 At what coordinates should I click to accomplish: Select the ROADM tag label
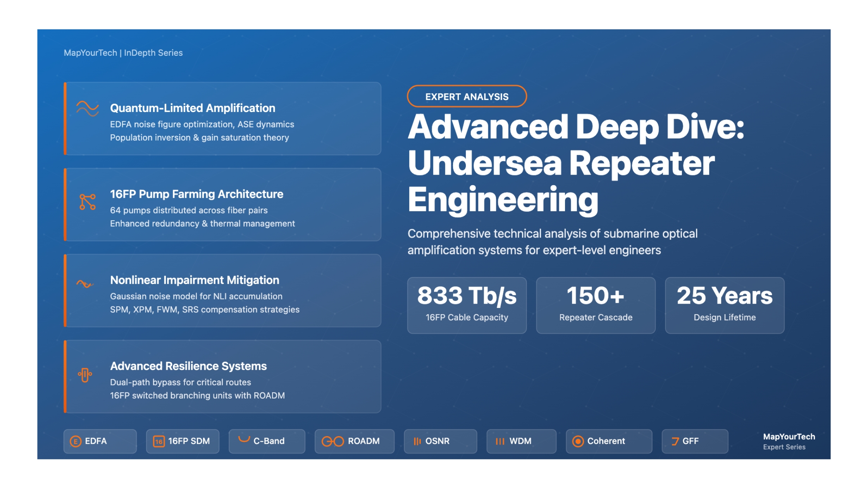click(x=364, y=441)
